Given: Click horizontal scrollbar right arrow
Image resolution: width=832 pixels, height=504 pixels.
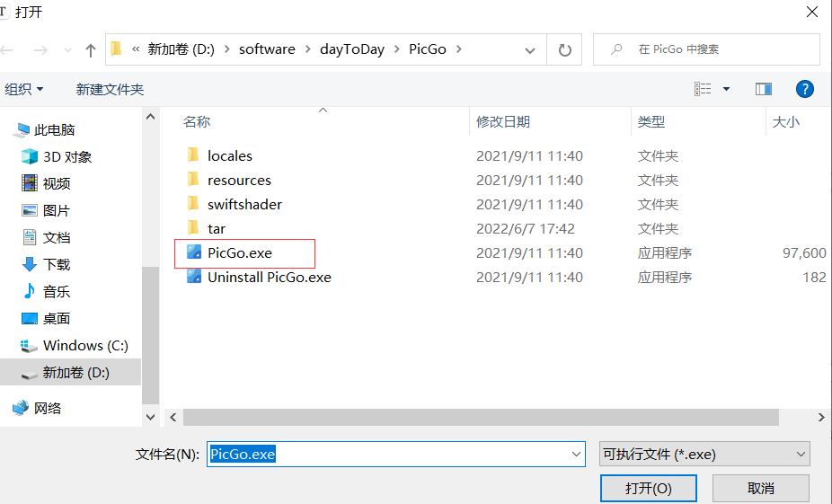Looking at the screenshot, I should pyautogui.click(x=821, y=417).
